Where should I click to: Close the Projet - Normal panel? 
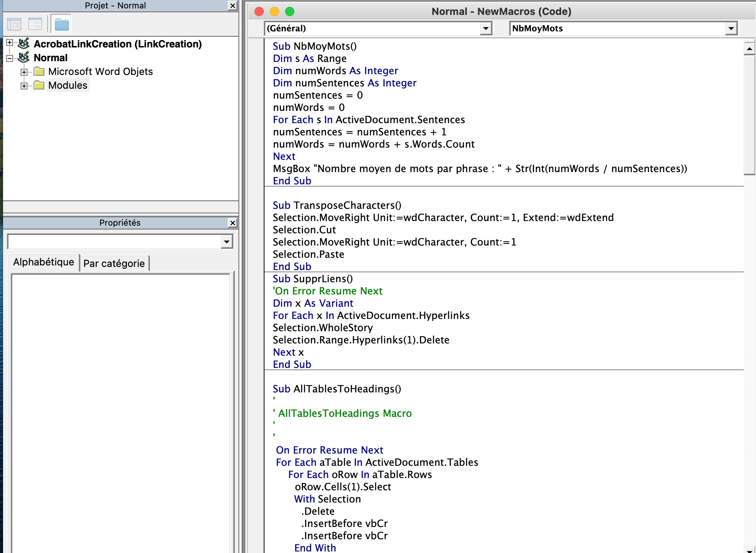point(232,5)
